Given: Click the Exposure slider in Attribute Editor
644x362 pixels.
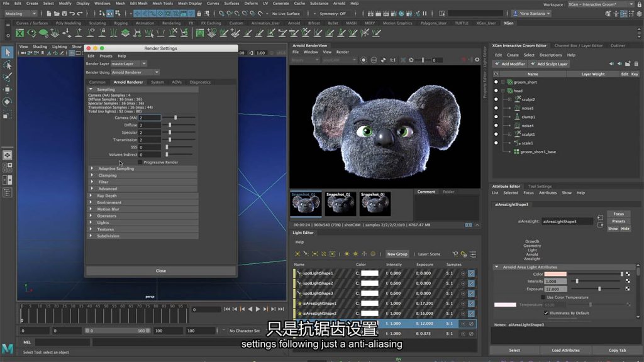Looking at the screenshot, I should 595,289.
